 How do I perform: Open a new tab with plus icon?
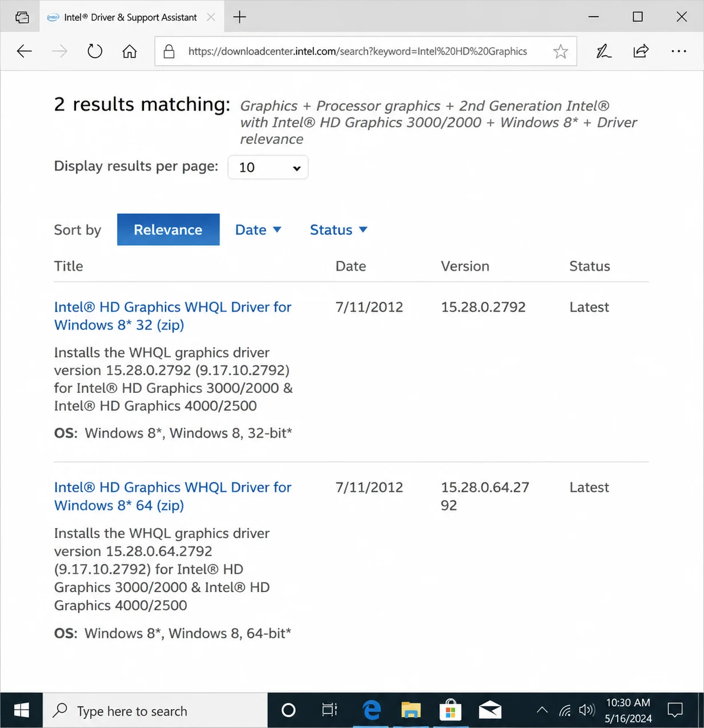(240, 17)
